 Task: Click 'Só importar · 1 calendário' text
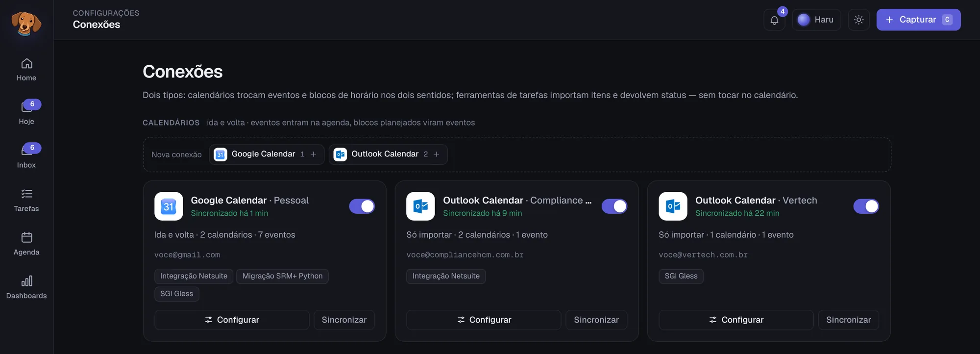(708, 235)
